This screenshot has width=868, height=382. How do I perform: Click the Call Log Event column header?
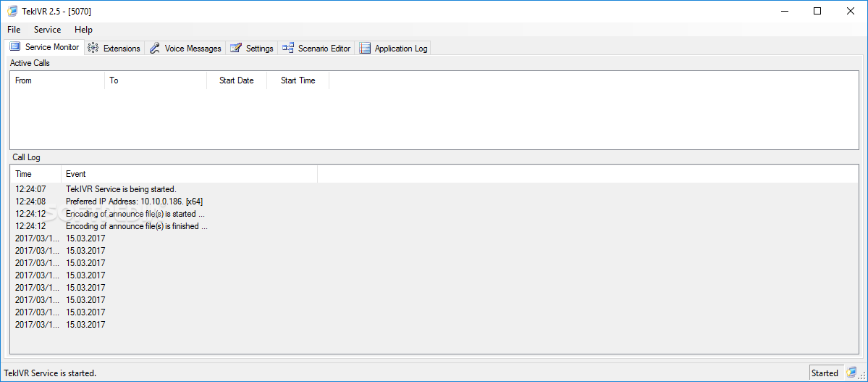tap(190, 174)
